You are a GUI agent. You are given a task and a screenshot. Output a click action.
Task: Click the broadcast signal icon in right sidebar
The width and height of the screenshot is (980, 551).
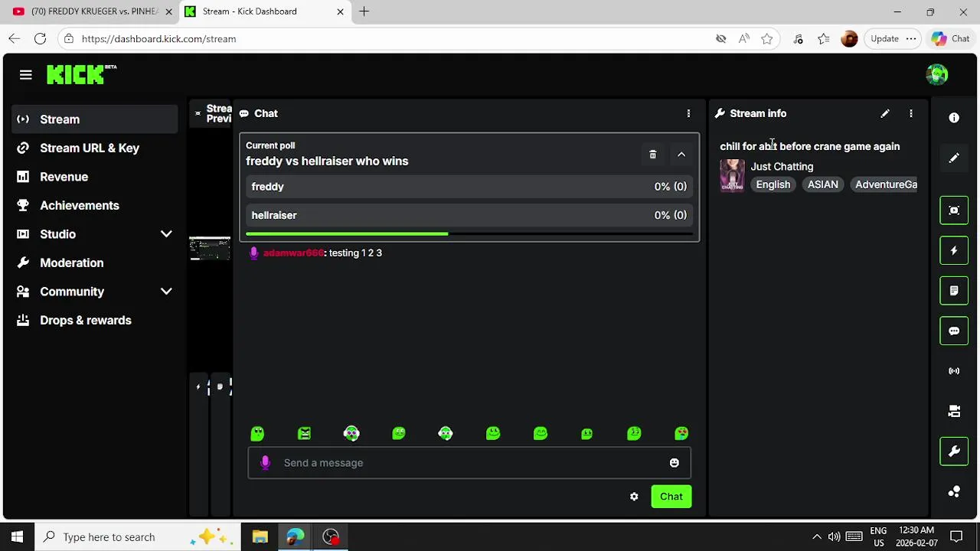tap(954, 371)
